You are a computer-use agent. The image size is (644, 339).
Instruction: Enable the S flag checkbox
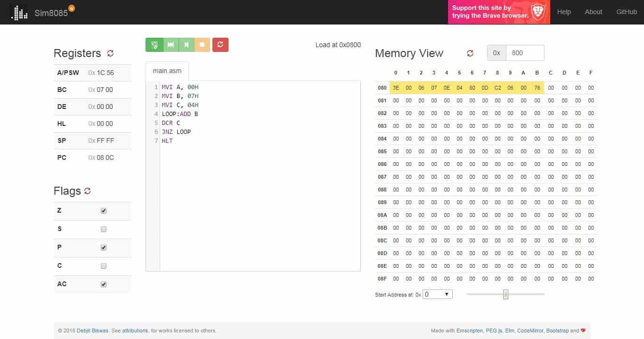tap(104, 229)
